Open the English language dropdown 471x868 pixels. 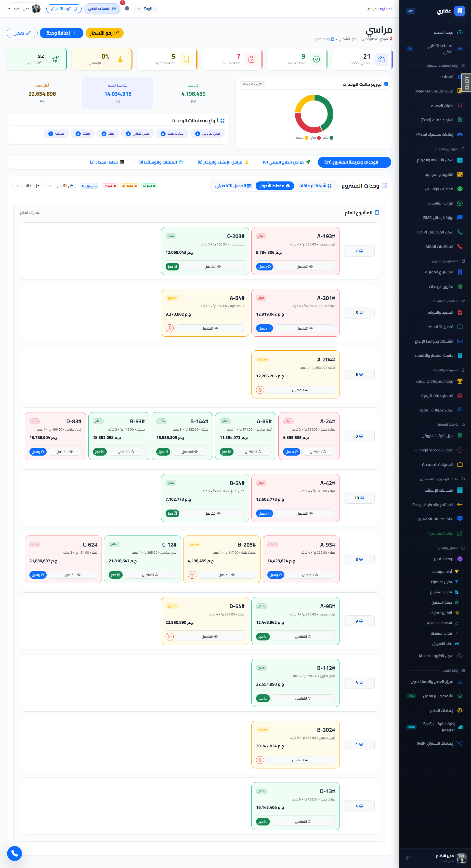146,9
